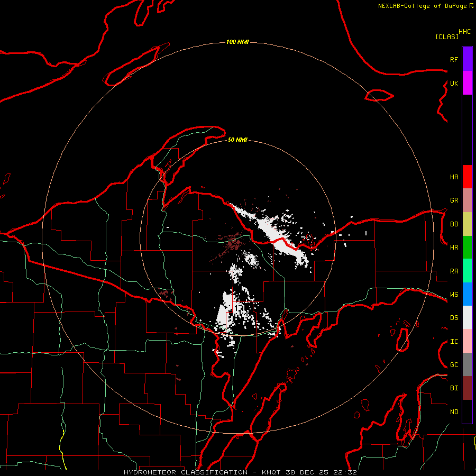This screenshot has height=476, width=476.
Task: Click the 50 NMI range ring label
Action: click(237, 140)
